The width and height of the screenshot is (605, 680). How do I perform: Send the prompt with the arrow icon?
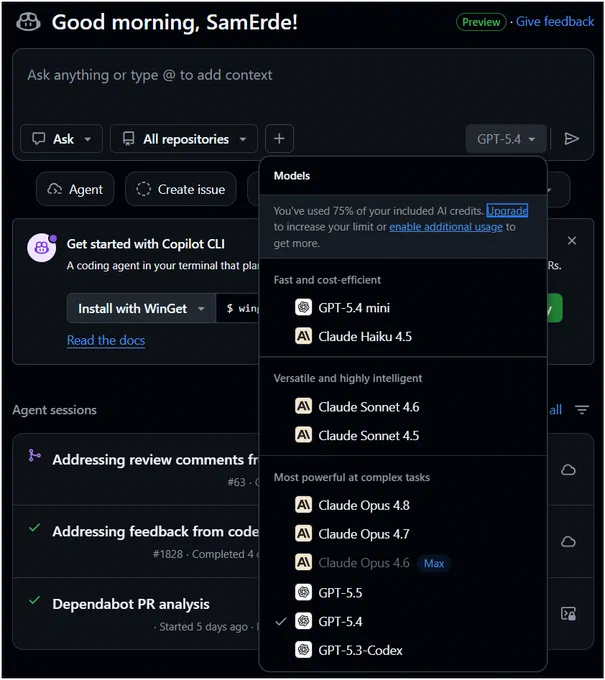[x=571, y=139]
